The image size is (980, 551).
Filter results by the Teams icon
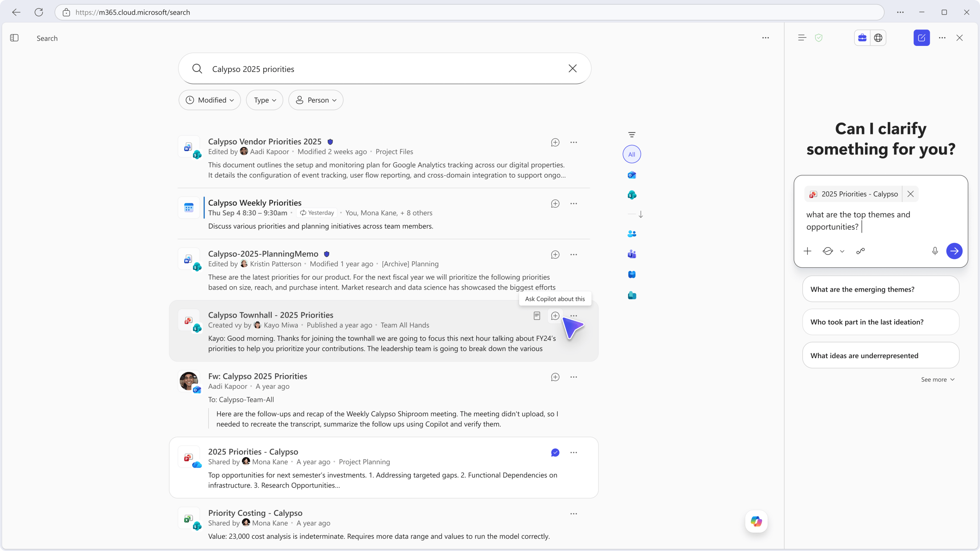[631, 254]
